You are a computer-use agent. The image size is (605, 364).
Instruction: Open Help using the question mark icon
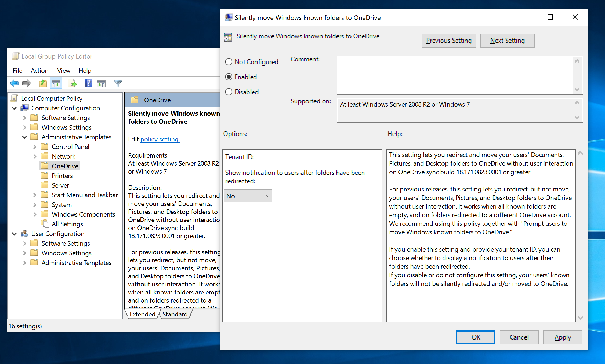click(88, 83)
